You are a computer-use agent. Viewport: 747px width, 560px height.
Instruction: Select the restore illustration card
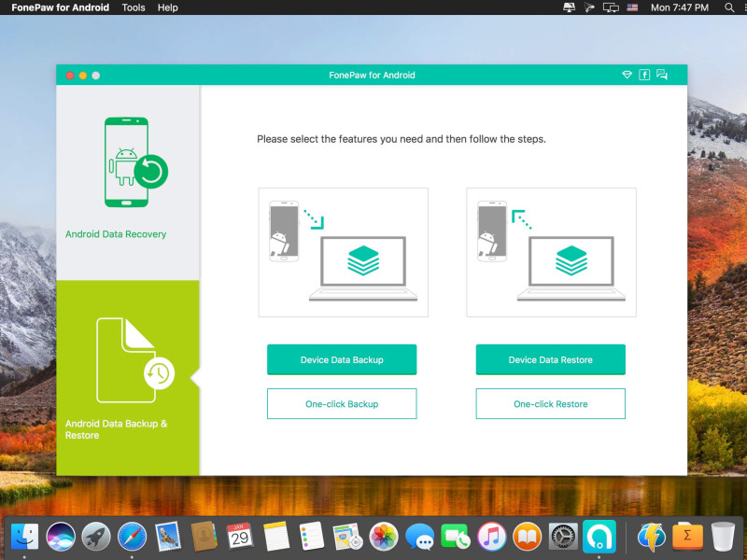pyautogui.click(x=551, y=252)
